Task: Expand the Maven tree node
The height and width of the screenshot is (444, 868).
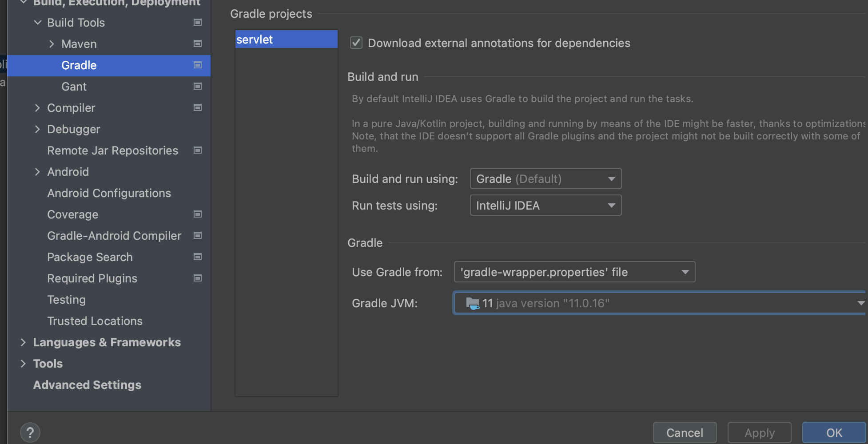Action: [52, 44]
